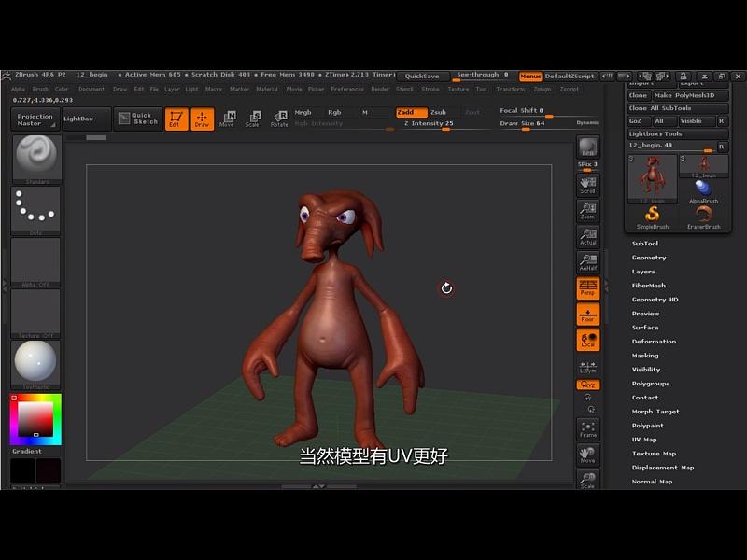Select the Move transform tool in top shelf
Viewport: 747px width, 560px height.
point(227,119)
